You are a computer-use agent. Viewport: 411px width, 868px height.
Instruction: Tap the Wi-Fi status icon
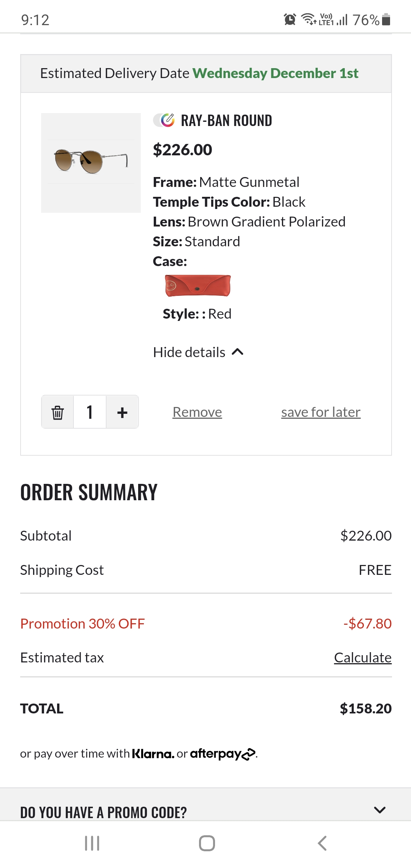click(x=308, y=19)
